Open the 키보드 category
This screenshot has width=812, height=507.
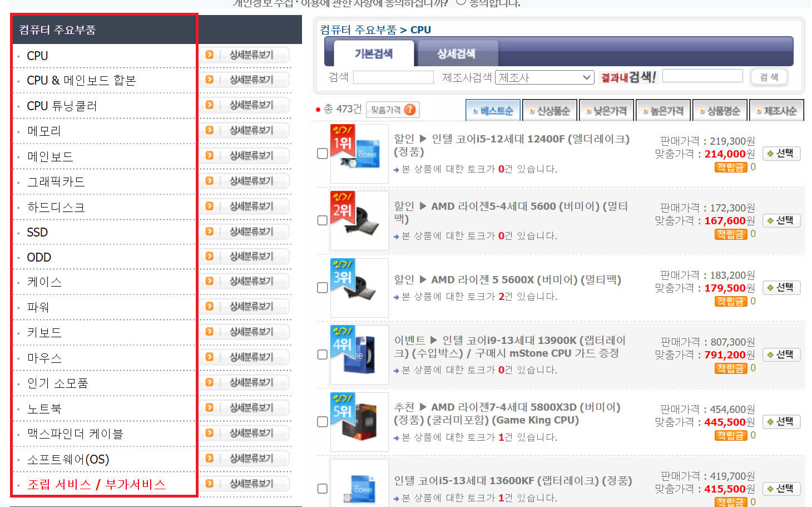(44, 333)
